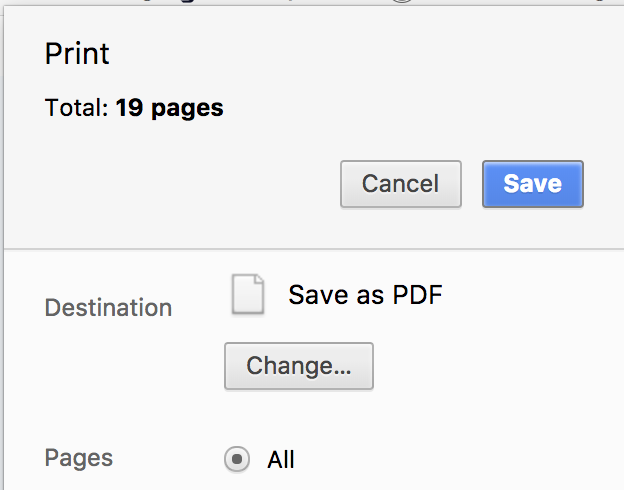This screenshot has height=490, width=624.
Task: Click the Pages section label
Action: pyautogui.click(x=79, y=459)
